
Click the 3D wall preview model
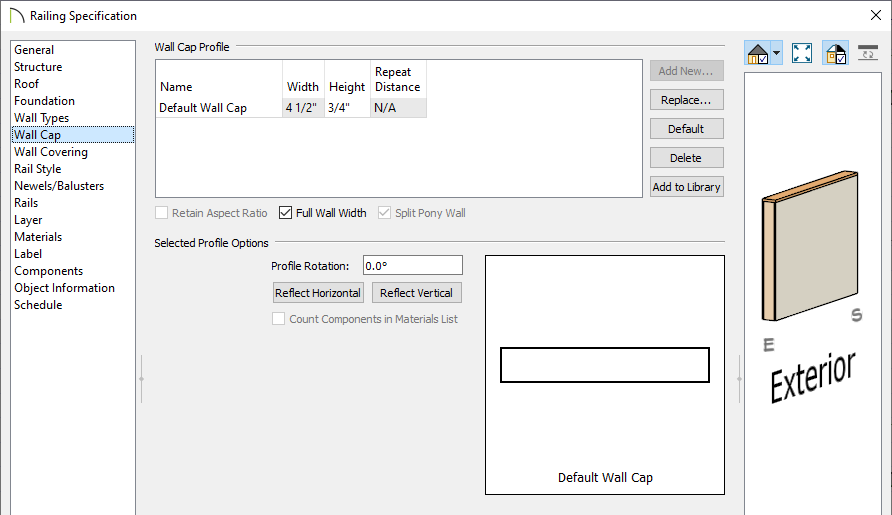point(810,246)
